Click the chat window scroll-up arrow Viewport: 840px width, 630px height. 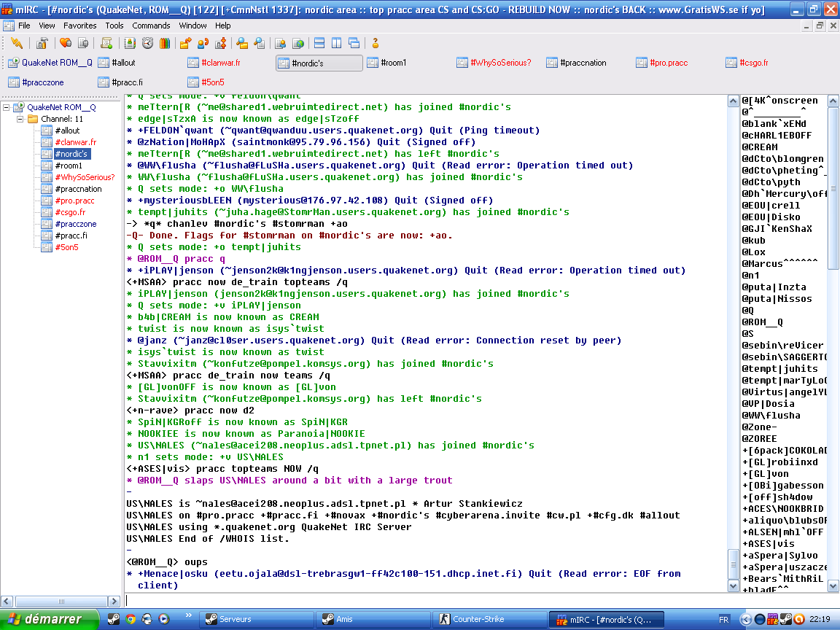point(734,100)
